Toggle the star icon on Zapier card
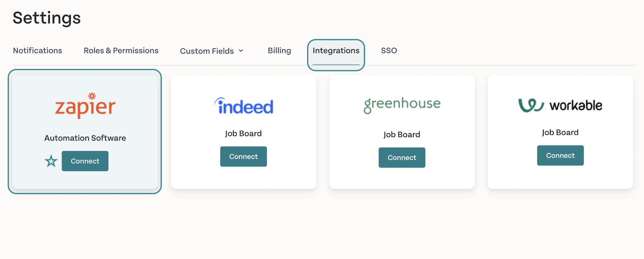The image size is (644, 259). [x=51, y=161]
